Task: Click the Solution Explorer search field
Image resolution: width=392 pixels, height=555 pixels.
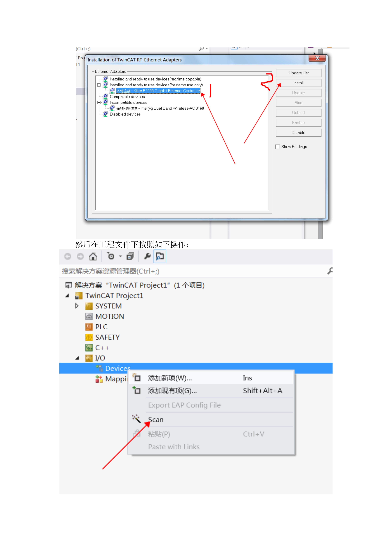Action: click(193, 271)
